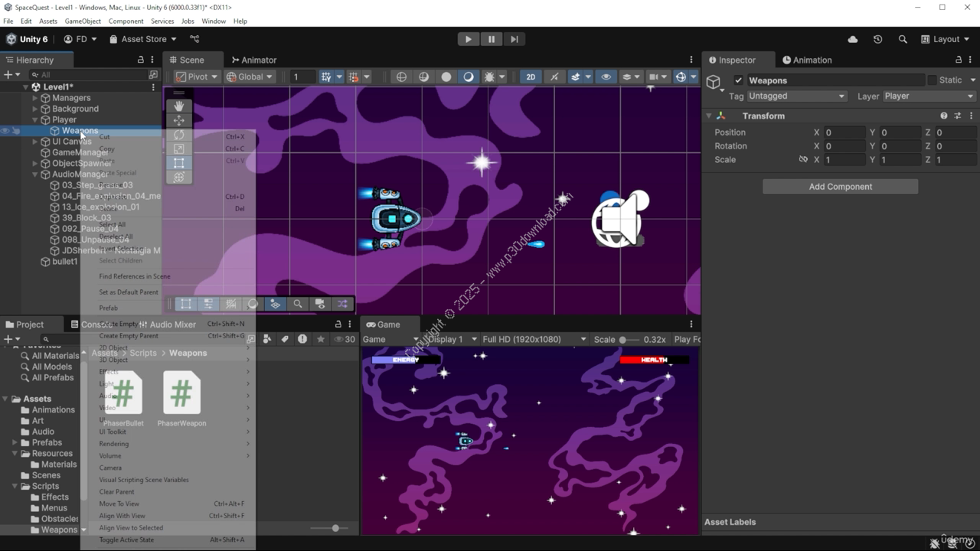Enable the Static checkbox
The height and width of the screenshot is (551, 980).
point(932,80)
